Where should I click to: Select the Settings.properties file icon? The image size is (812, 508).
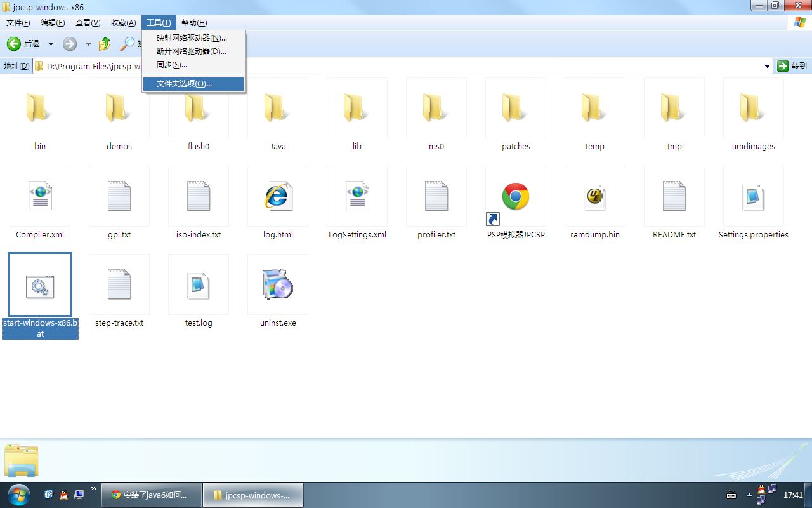click(754, 196)
